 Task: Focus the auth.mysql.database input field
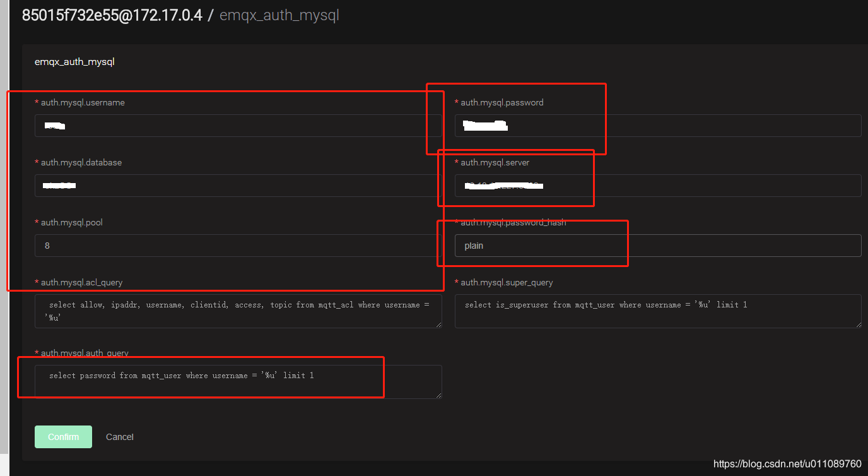[x=238, y=186]
